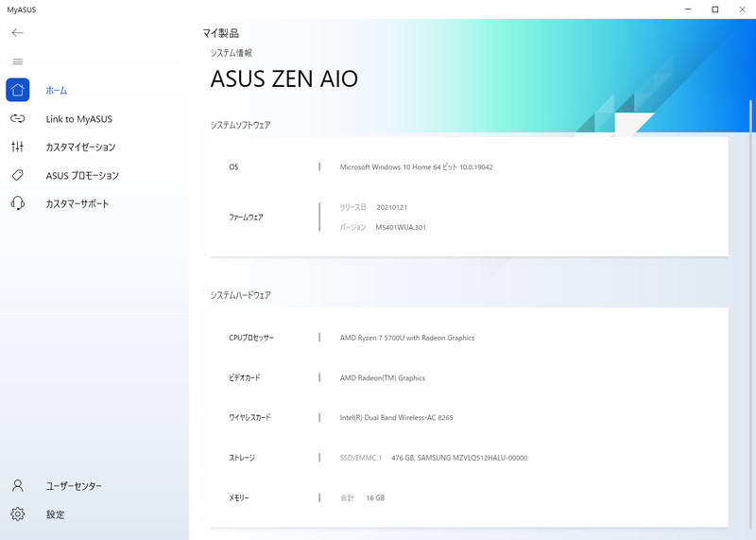This screenshot has height=540, width=756.
Task: Click the CPUプロセッサー row label
Action: 251,338
